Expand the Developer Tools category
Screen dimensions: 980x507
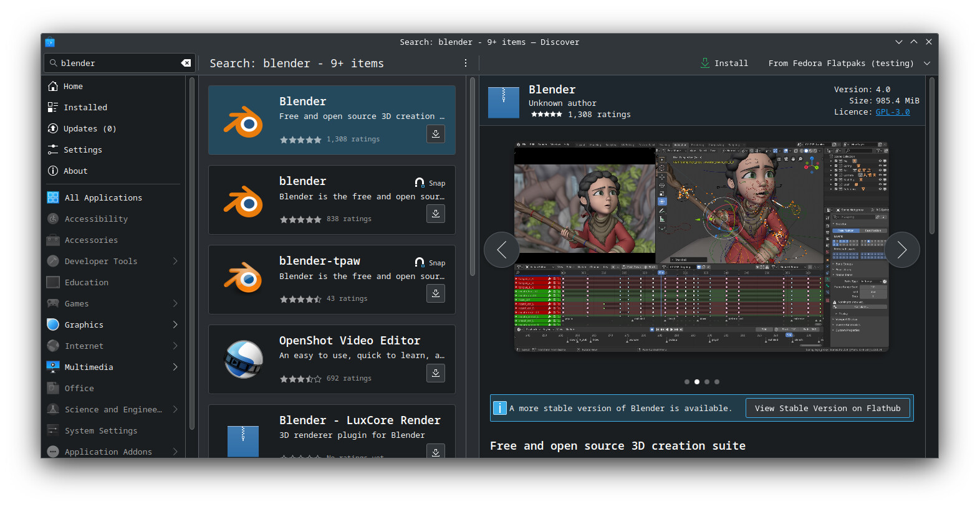(175, 261)
